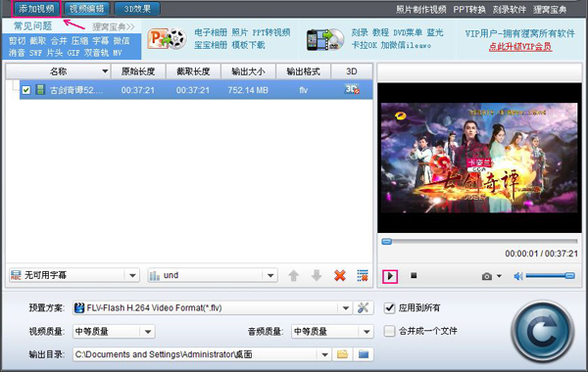Click 点此升级VIP会员 upgrade link
This screenshot has height=372, width=588.
(x=520, y=46)
